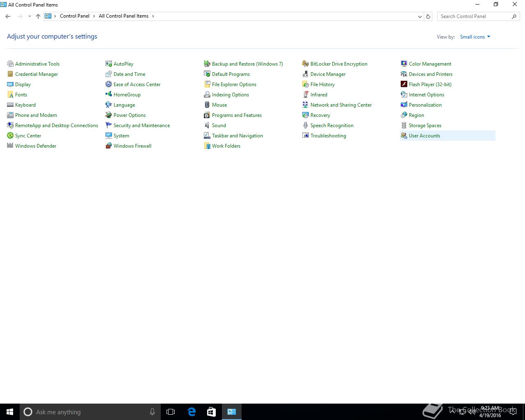
Task: Select All Control Panel Items breadcrumb
Action: pyautogui.click(x=123, y=16)
